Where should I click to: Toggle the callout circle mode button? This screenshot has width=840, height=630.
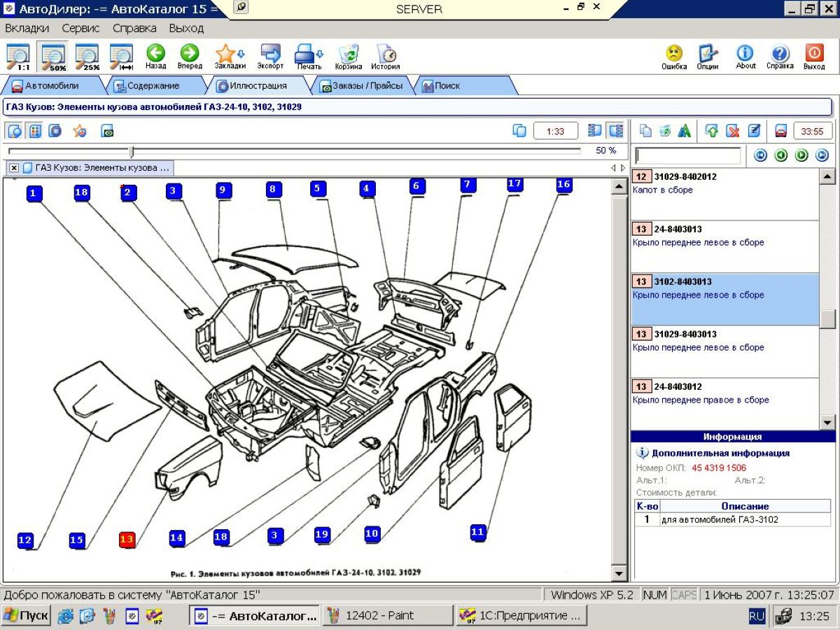[15, 131]
